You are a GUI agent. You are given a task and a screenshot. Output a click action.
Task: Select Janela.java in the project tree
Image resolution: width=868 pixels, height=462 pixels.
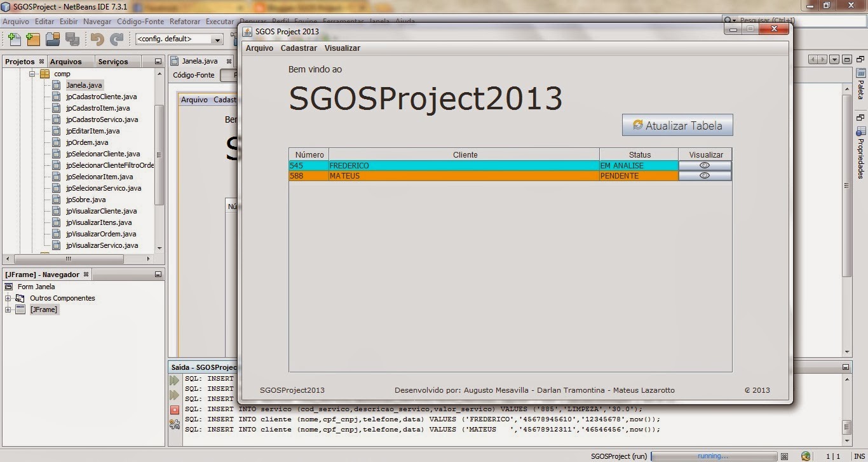click(84, 85)
